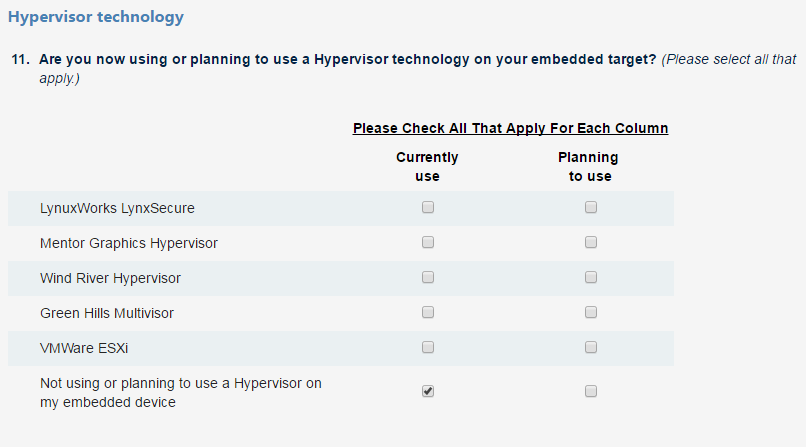The image size is (806, 447).
Task: Tick Mentor Graphics Hypervisor Planning to use box
Action: (591, 242)
